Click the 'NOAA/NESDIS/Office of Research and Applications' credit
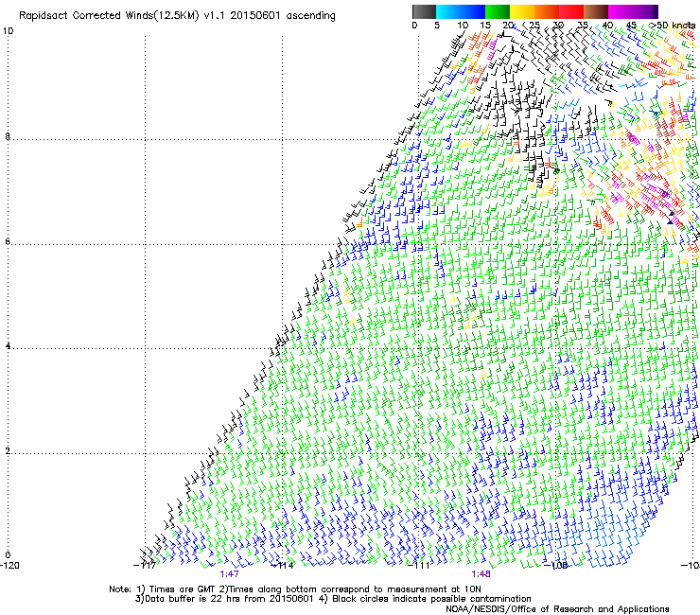Viewport: 700px width, 615px height. pos(557,609)
